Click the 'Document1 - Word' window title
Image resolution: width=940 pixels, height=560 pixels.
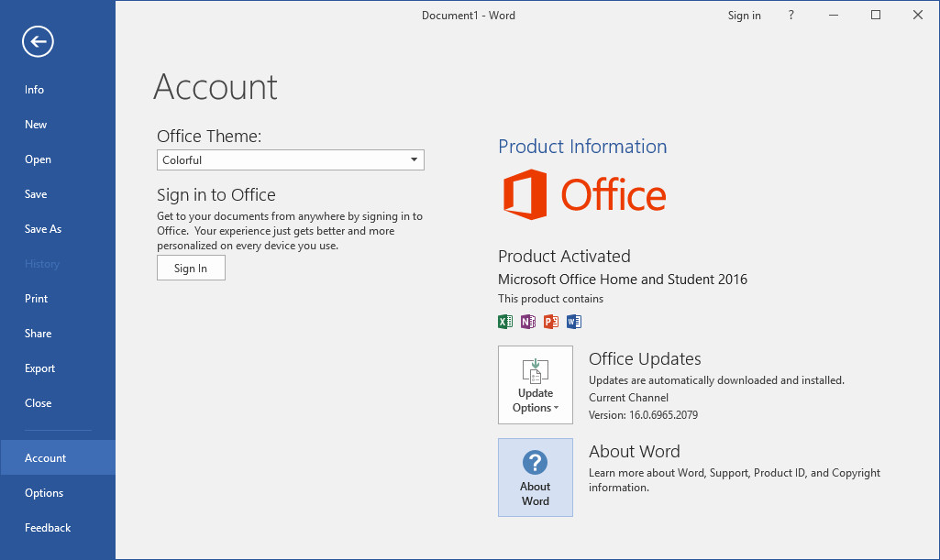pyautogui.click(x=469, y=15)
